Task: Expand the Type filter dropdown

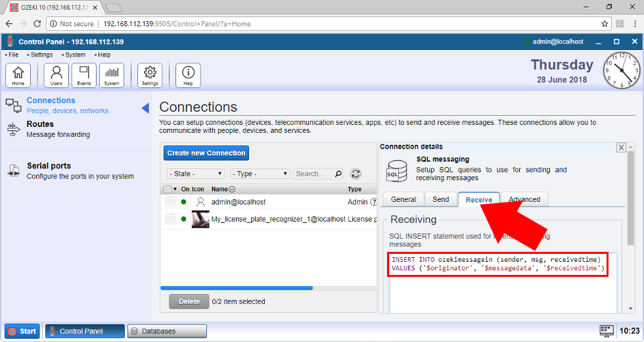Action: click(x=260, y=174)
